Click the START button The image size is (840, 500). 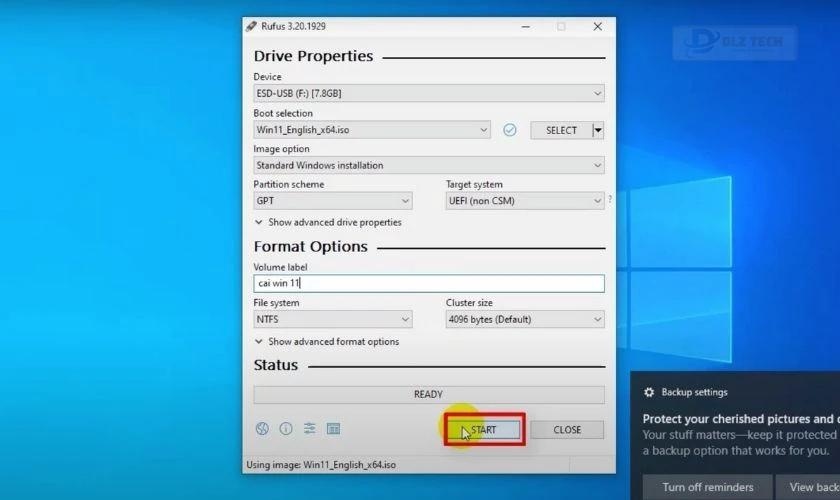pyautogui.click(x=484, y=430)
